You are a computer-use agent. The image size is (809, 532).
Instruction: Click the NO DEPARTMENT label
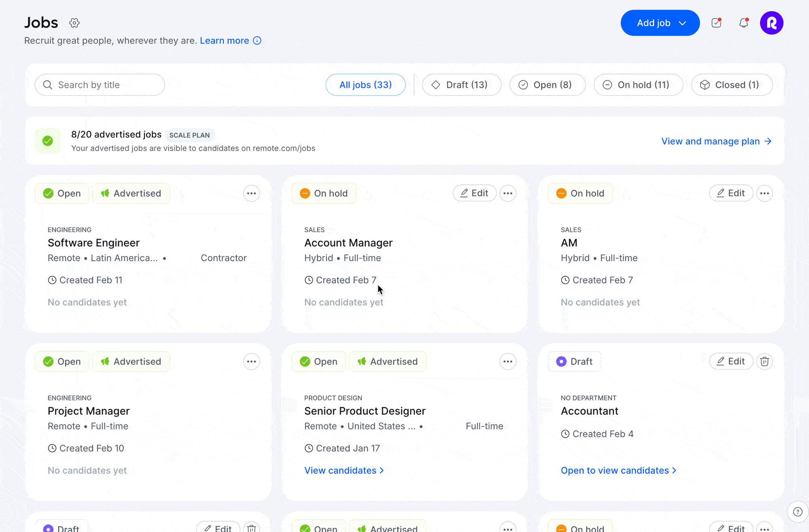tap(589, 398)
